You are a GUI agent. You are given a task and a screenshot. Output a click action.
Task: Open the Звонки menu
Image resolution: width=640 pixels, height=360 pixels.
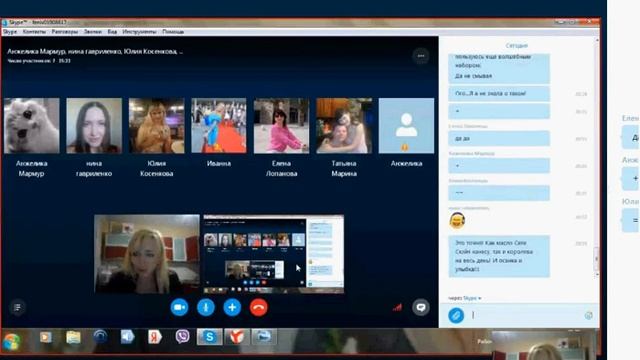[x=93, y=31]
